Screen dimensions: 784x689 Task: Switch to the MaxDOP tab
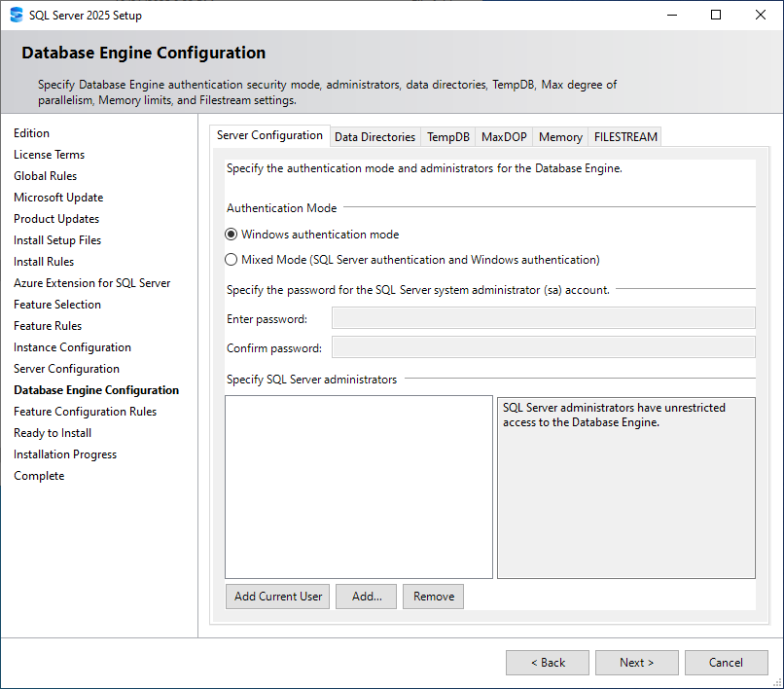[x=503, y=136]
